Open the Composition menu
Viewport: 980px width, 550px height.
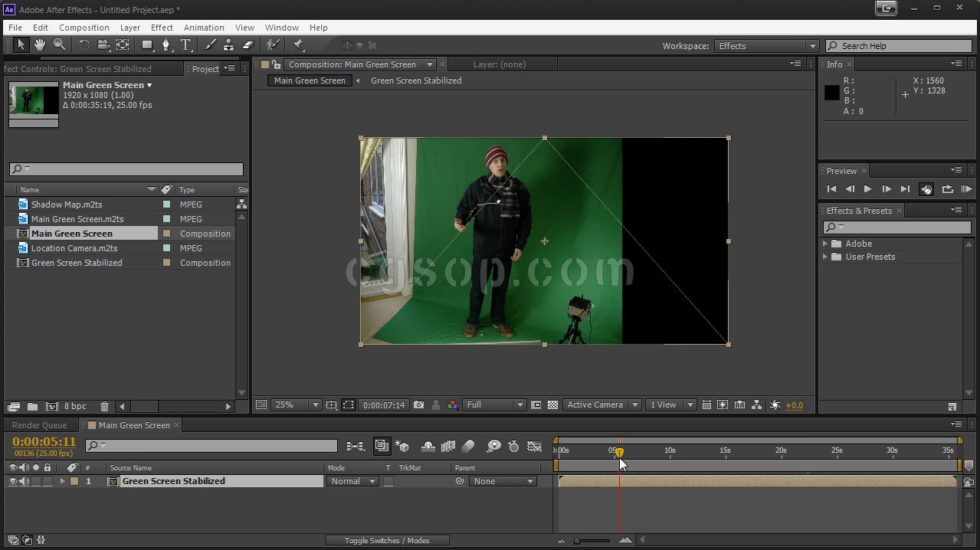(84, 28)
